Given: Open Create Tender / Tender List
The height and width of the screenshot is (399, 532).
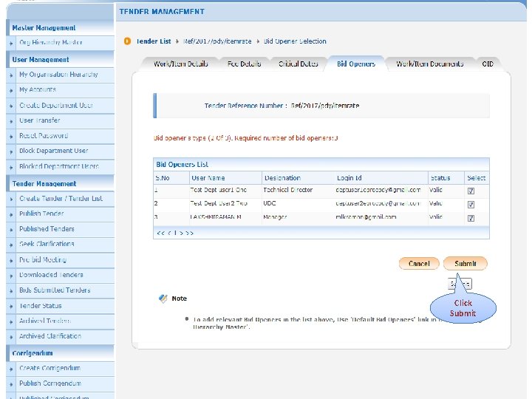Looking at the screenshot, I should tap(61, 199).
